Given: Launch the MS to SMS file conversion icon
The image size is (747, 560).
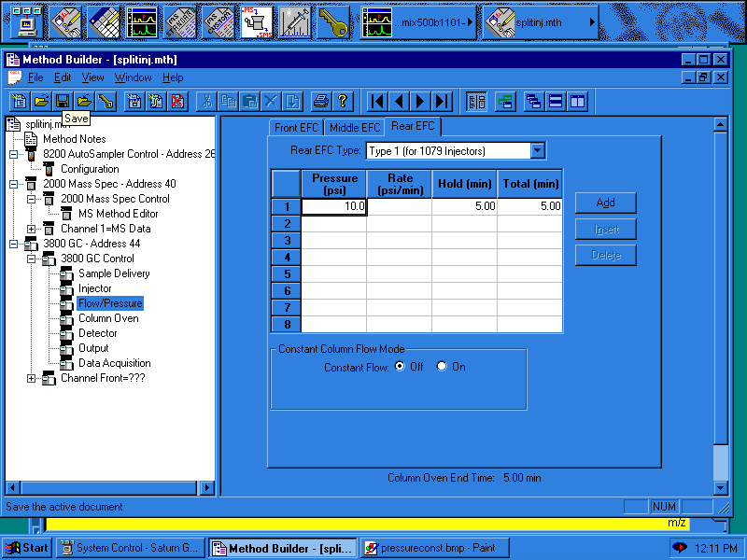Looking at the screenshot, I should click(x=257, y=21).
